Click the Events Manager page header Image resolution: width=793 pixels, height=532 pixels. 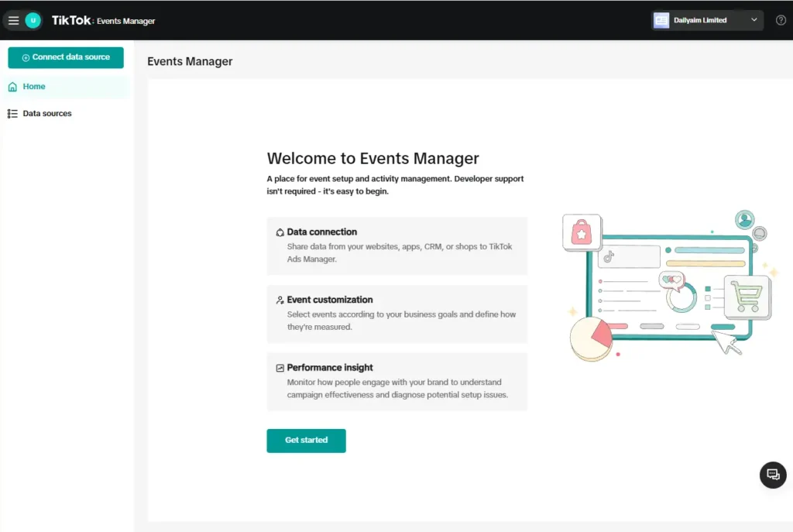click(x=190, y=61)
